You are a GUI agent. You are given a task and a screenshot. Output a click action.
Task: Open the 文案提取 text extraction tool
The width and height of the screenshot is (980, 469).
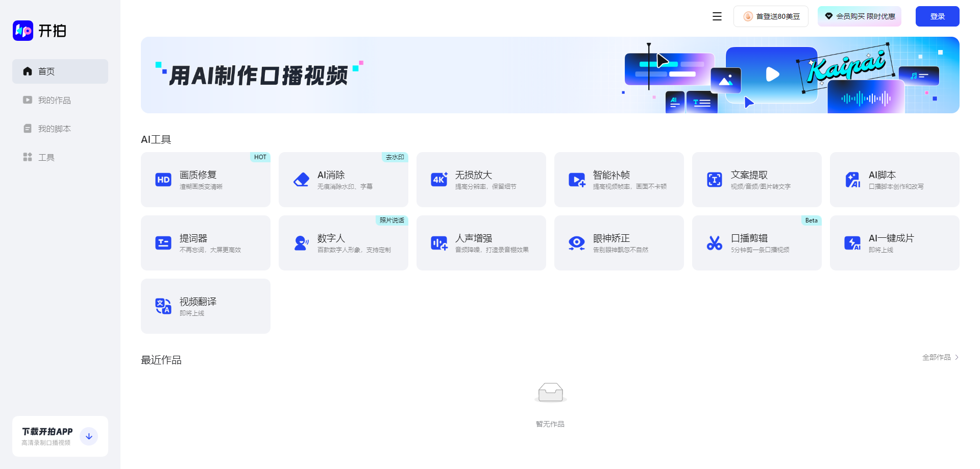tap(756, 179)
